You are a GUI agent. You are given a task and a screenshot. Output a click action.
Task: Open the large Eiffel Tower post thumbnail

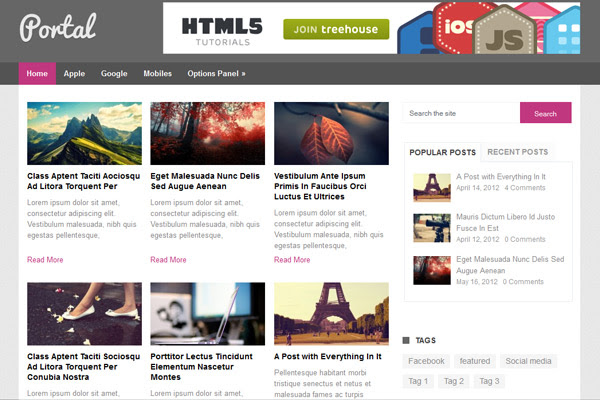(x=331, y=314)
